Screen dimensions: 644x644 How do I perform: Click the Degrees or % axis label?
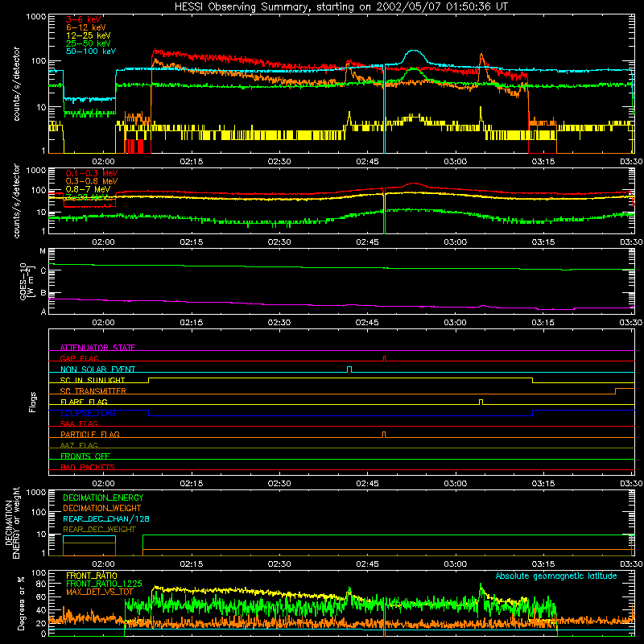[21, 603]
